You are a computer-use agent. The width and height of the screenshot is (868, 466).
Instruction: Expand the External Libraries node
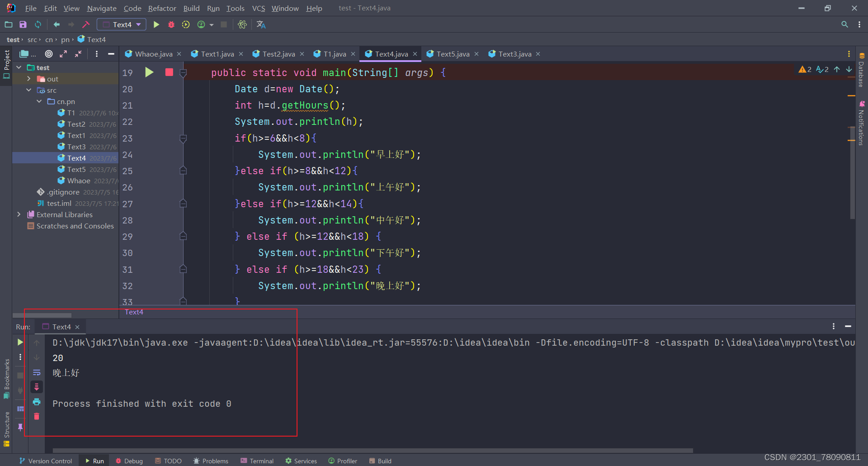coord(19,214)
